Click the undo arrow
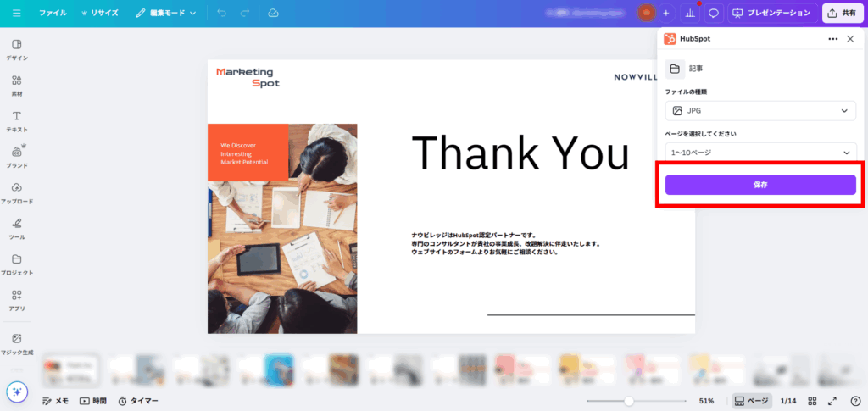Viewport: 868px width, 411px height. click(222, 13)
